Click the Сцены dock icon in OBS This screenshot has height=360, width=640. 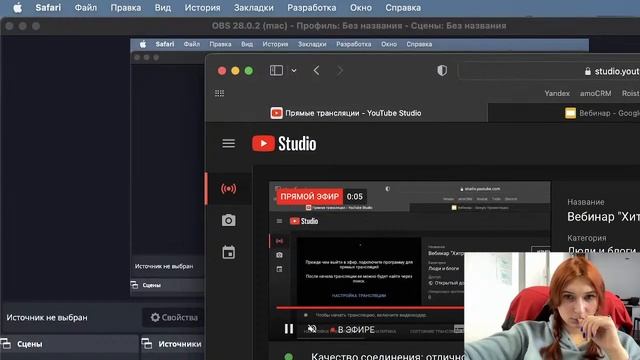(x=6, y=344)
